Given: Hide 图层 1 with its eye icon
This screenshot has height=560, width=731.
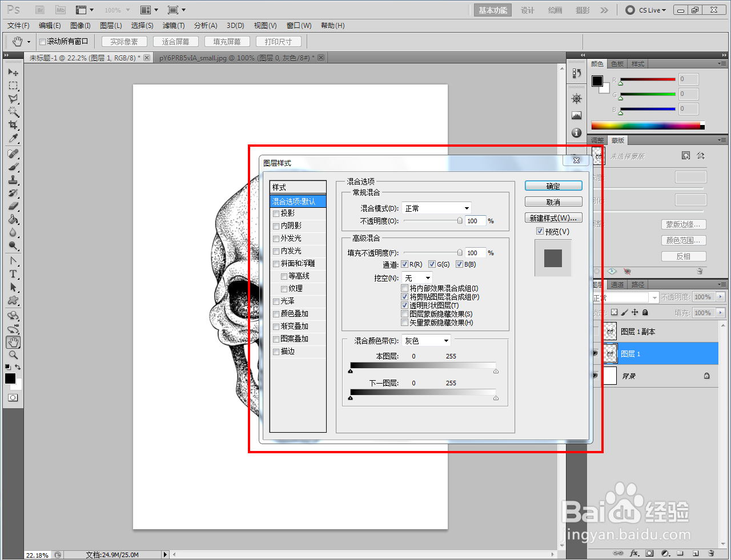Looking at the screenshot, I should point(595,354).
